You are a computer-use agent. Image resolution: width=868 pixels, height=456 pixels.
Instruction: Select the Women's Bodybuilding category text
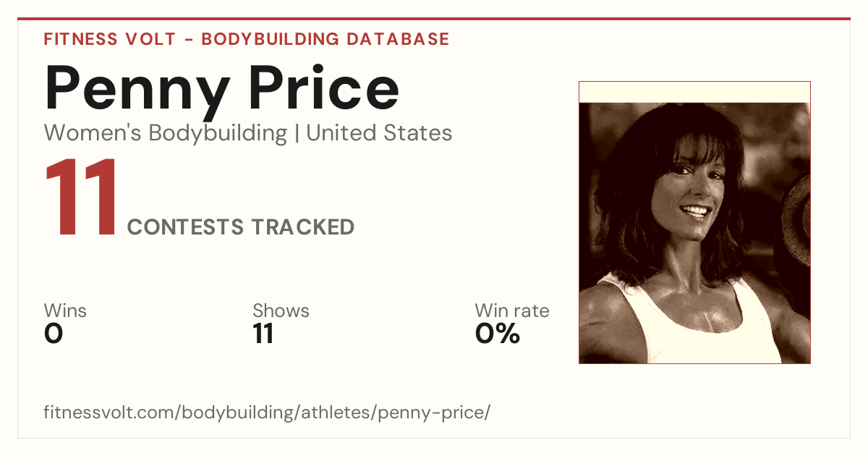[166, 133]
